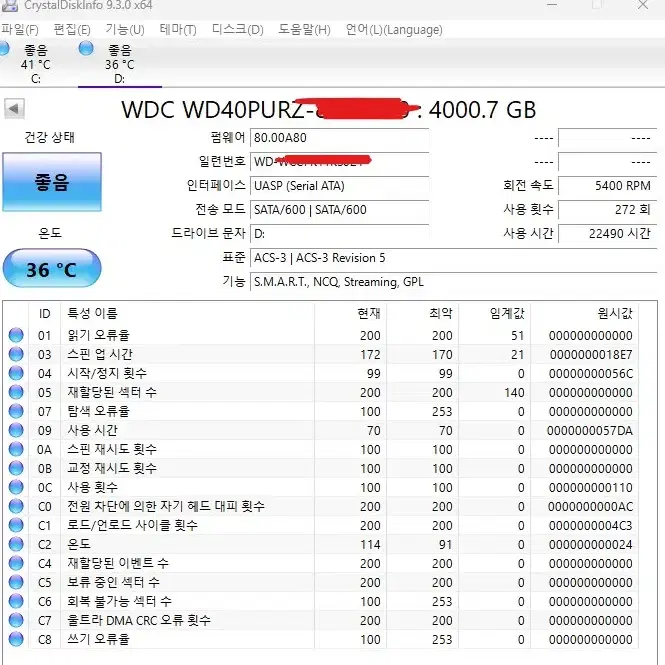Click the raw value 0000000018E7
665x665 pixels.
(x=591, y=355)
